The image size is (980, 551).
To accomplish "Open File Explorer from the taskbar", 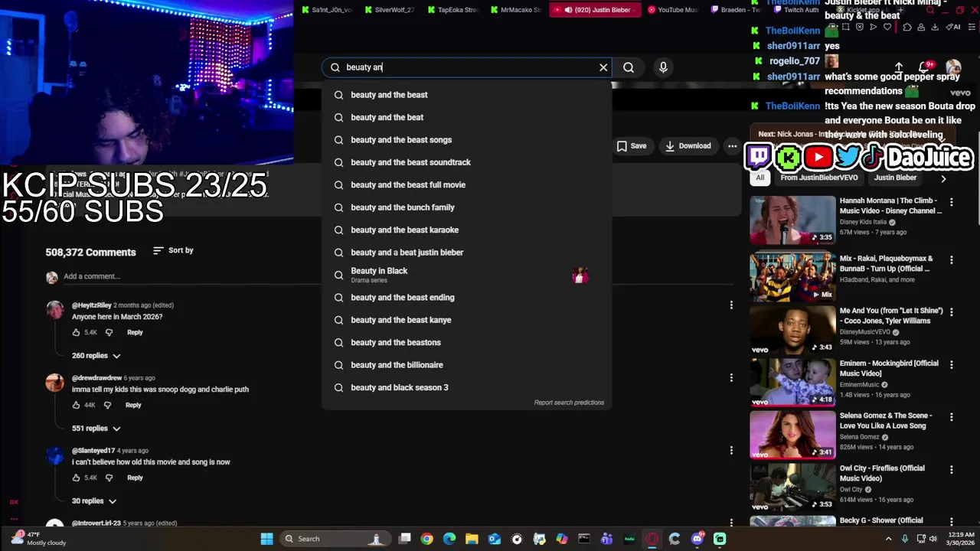I will [472, 539].
